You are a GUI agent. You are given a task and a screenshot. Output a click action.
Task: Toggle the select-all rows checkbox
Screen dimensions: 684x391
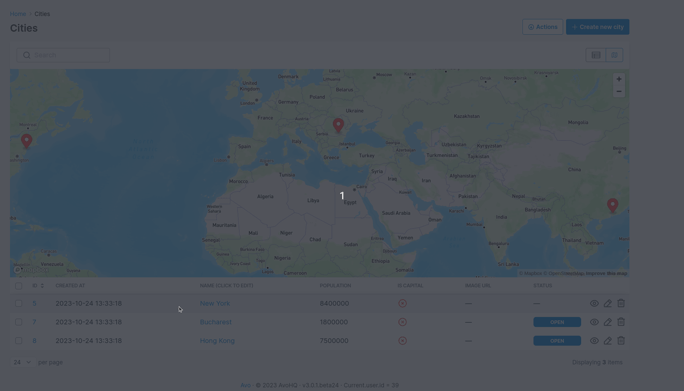pos(18,286)
